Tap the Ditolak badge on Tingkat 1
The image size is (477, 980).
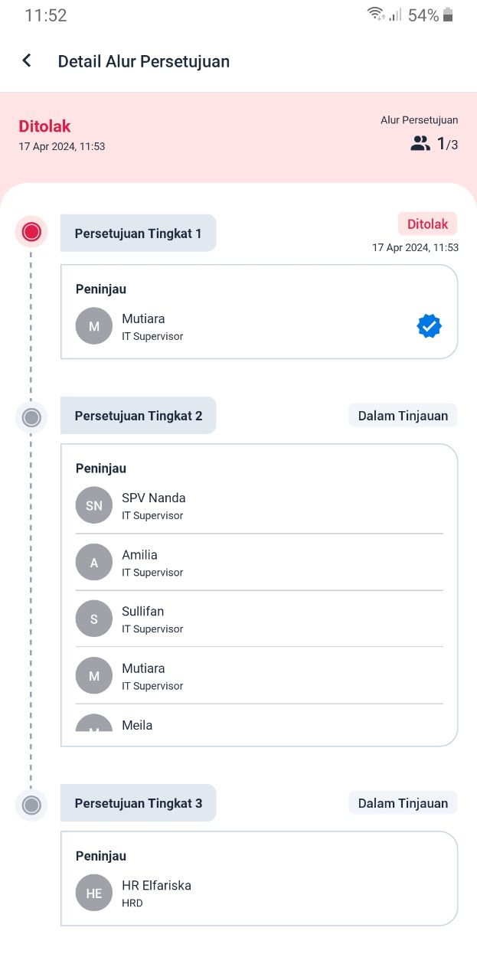coord(427,224)
